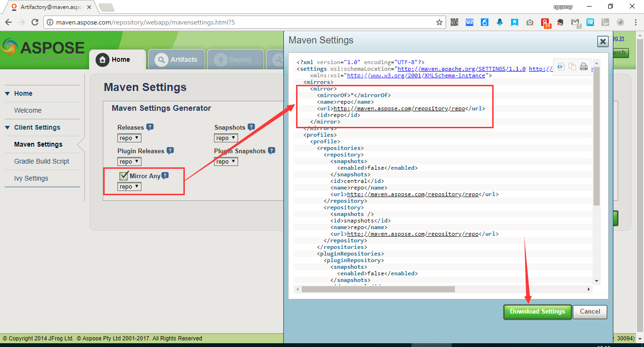Open the Plugin Snapshots repo dropdown
Viewport: 644px width, 347px height.
coord(226,161)
